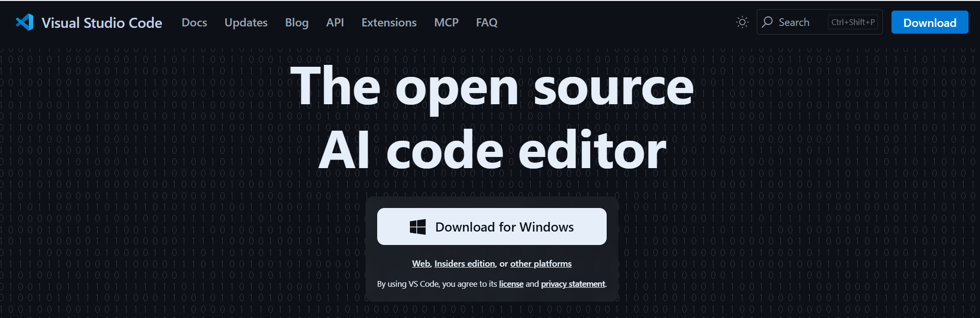Click the heading text "AI code editor"
This screenshot has width=980, height=318.
point(492,150)
